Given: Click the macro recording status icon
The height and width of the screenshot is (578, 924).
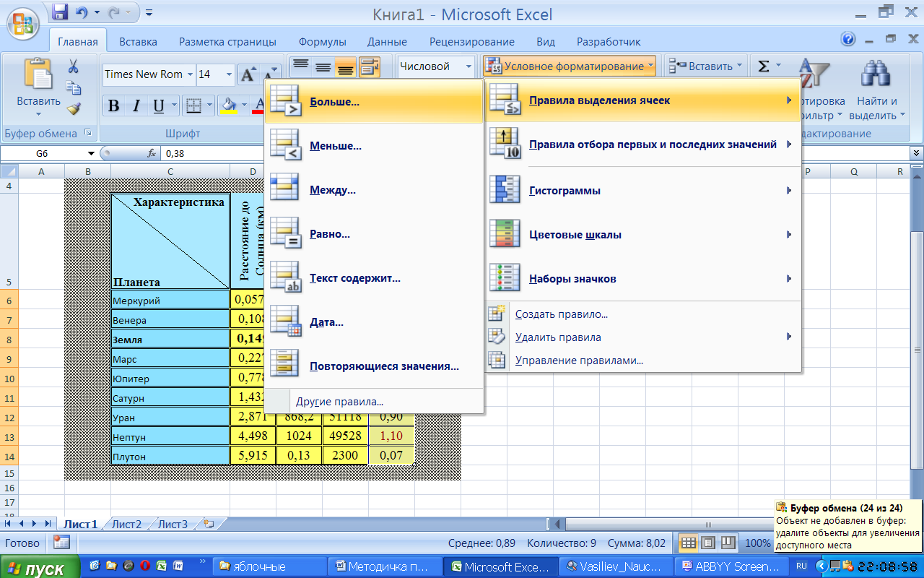Looking at the screenshot, I should pos(61,542).
